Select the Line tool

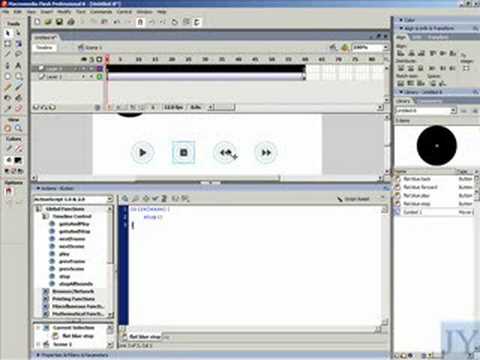click(8, 54)
